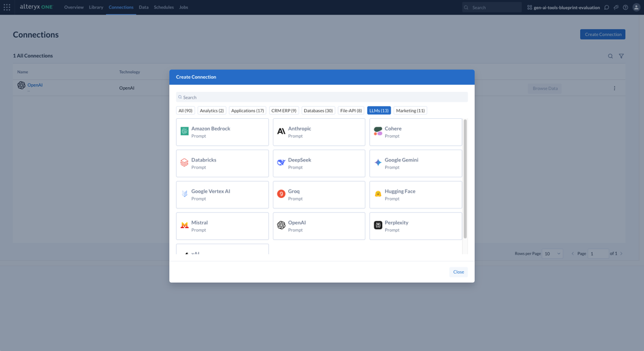Open the search icon above the connections list
Screen dimensions: 644x351
click(x=610, y=55)
